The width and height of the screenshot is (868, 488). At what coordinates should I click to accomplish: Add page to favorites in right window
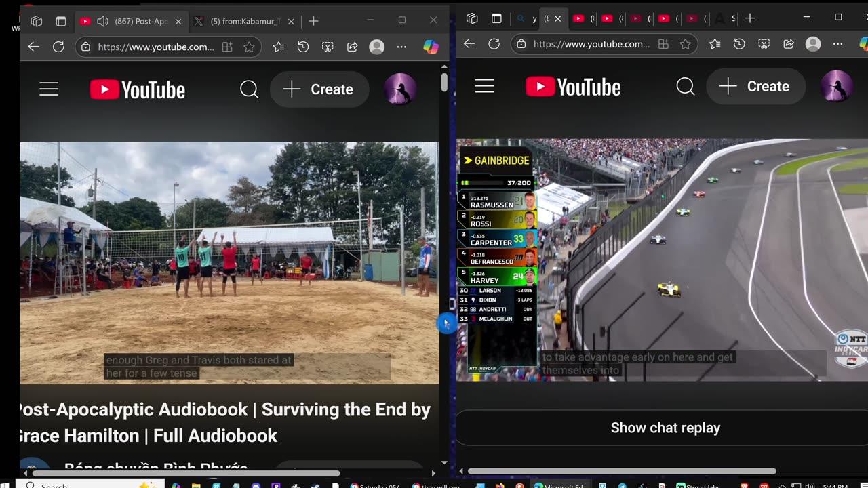(x=685, y=44)
